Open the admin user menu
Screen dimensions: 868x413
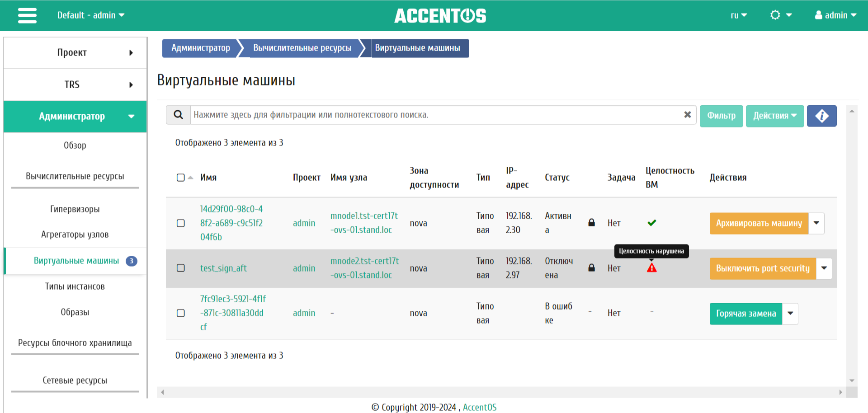point(835,15)
